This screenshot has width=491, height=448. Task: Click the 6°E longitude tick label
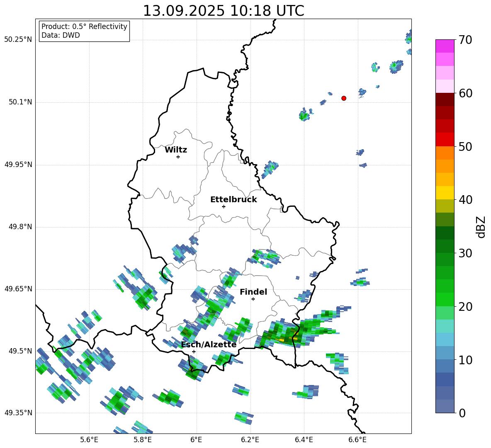tap(196, 439)
